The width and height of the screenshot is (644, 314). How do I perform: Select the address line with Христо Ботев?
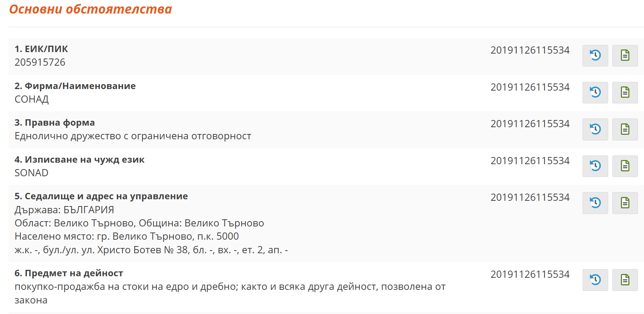[x=151, y=250]
